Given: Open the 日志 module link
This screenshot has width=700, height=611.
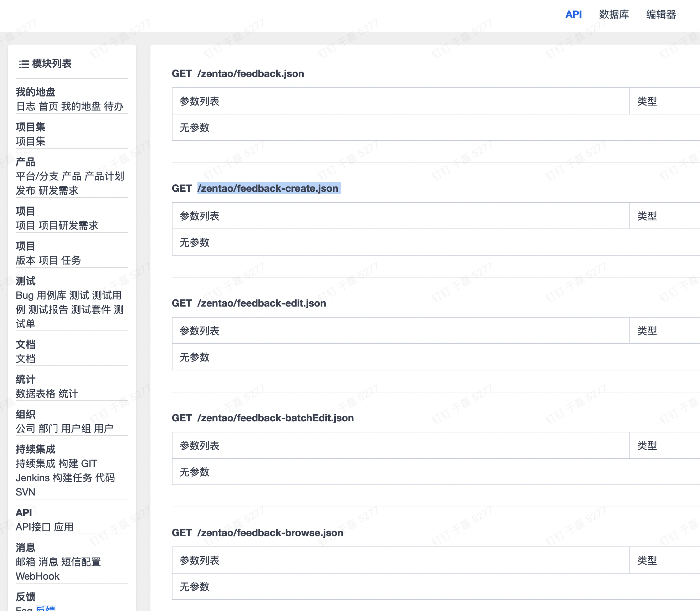Looking at the screenshot, I should pos(26,106).
